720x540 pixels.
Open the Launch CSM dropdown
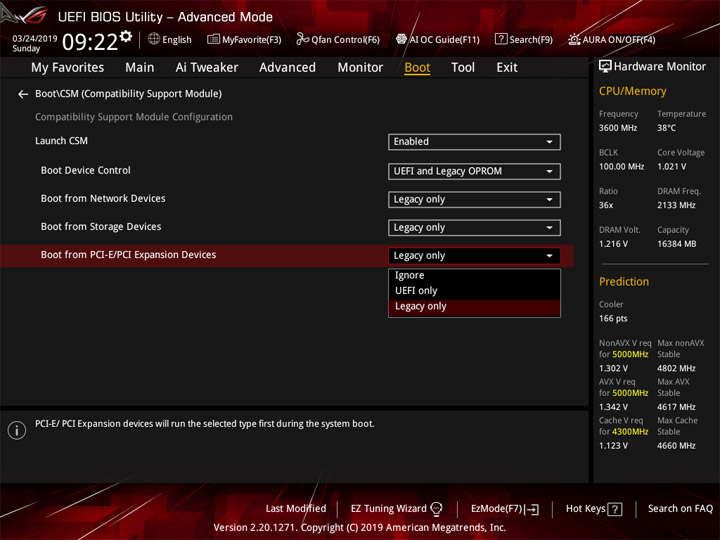point(474,142)
